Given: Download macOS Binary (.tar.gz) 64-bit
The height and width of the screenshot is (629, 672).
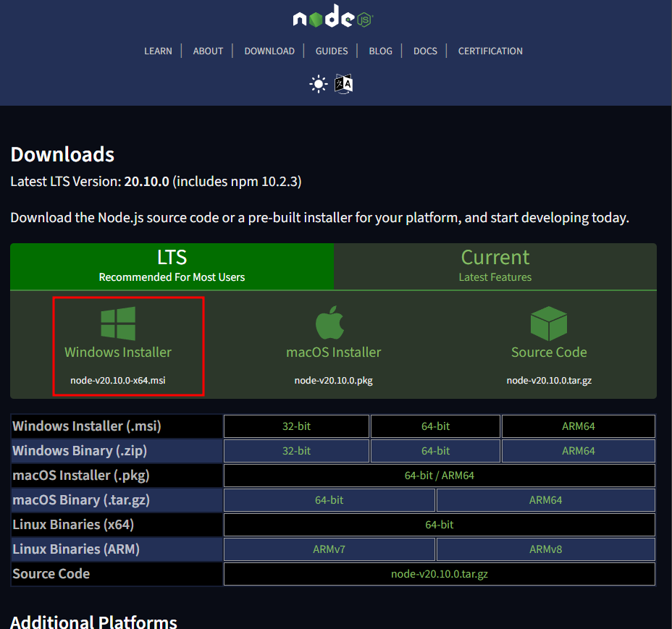Looking at the screenshot, I should (329, 500).
